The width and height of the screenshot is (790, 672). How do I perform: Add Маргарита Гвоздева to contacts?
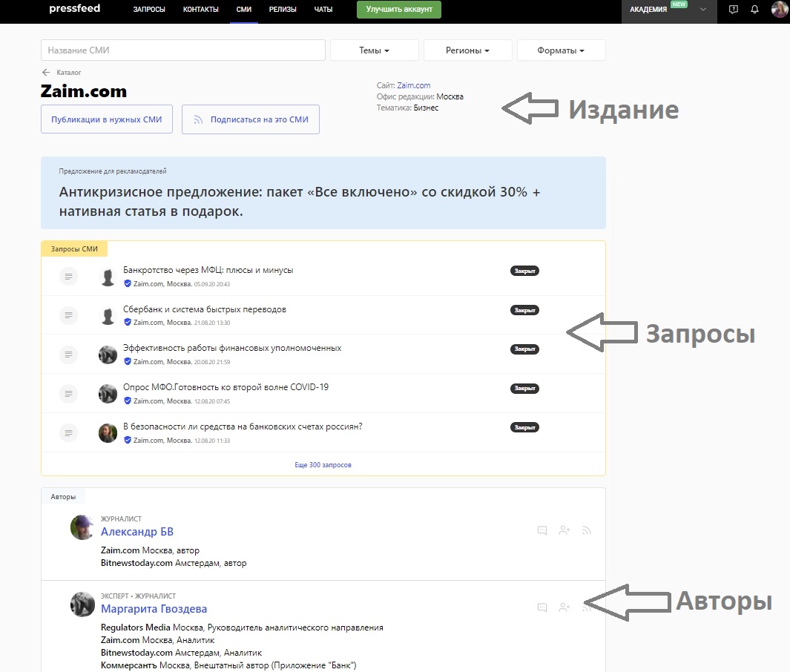[564, 607]
